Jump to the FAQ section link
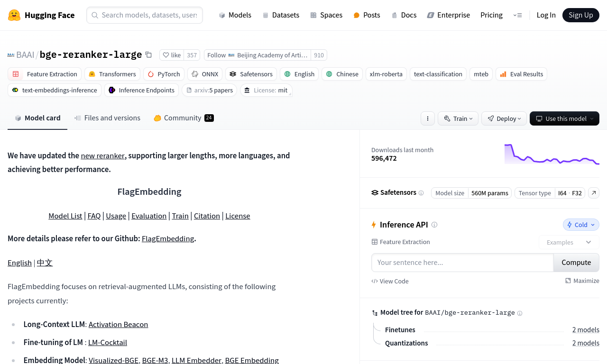This screenshot has height=364, width=607. pos(94,216)
